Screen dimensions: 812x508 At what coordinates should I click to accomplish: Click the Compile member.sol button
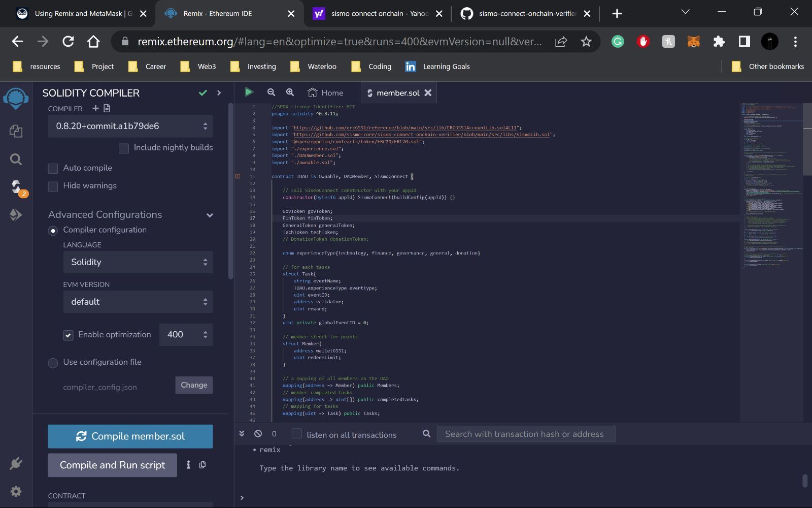(130, 436)
